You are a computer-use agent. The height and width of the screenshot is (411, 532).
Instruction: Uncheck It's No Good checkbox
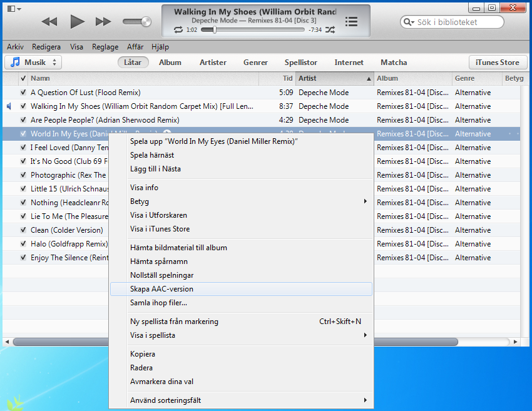click(x=23, y=161)
